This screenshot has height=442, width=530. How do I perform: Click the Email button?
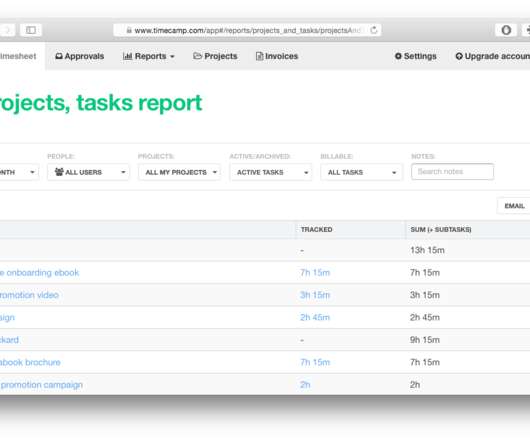[x=514, y=206]
